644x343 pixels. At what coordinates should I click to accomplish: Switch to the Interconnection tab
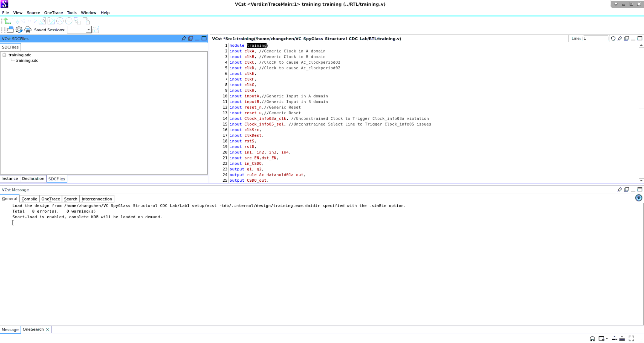click(x=97, y=199)
